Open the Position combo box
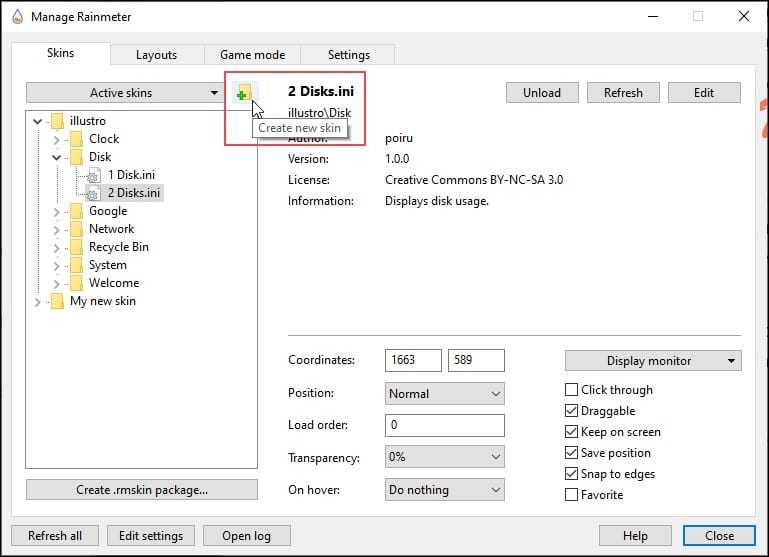 tap(444, 394)
